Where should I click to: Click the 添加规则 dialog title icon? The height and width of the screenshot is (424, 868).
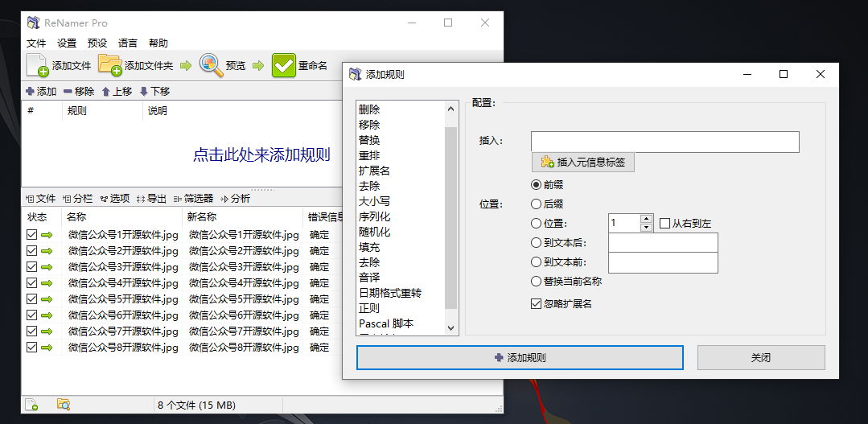pyautogui.click(x=355, y=74)
